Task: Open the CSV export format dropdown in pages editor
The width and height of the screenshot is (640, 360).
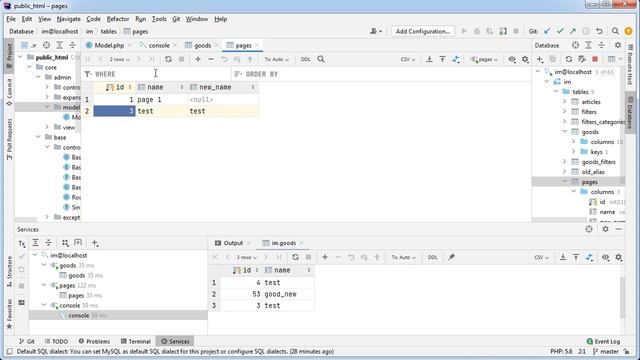Action: tap(408, 59)
